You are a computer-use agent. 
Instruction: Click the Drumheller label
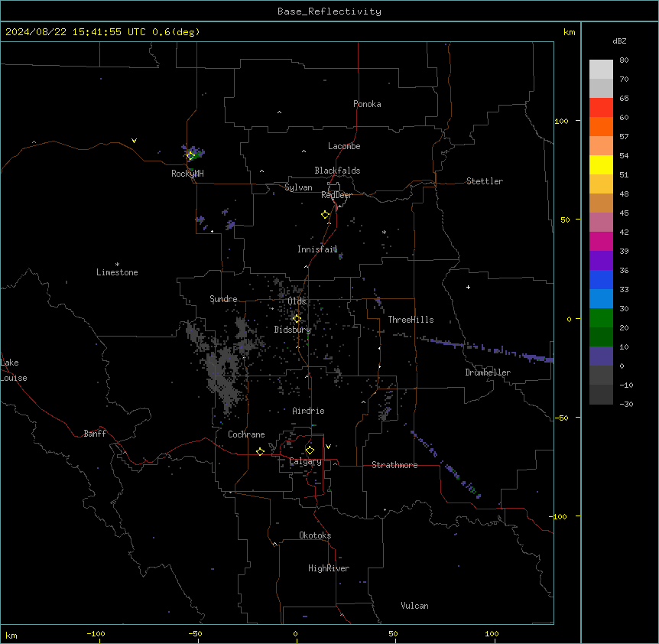[488, 372]
